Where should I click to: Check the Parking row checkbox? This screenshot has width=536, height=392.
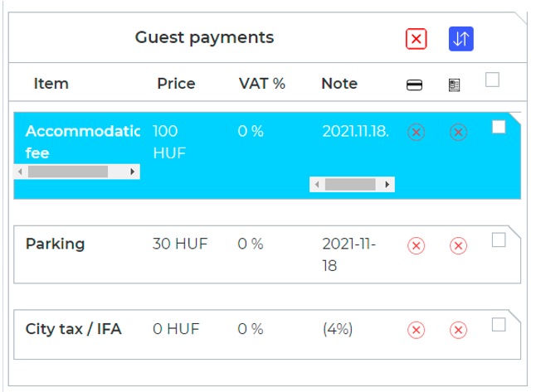(499, 240)
